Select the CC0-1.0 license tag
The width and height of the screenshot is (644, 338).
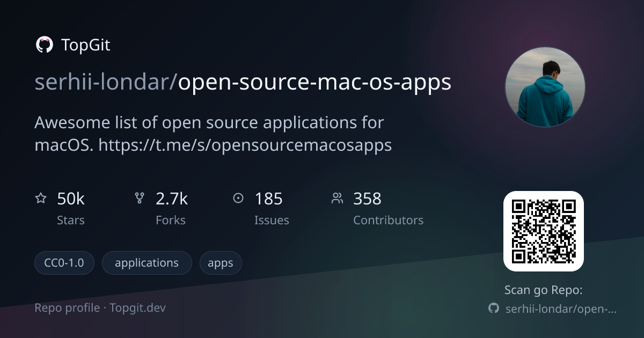click(x=64, y=263)
